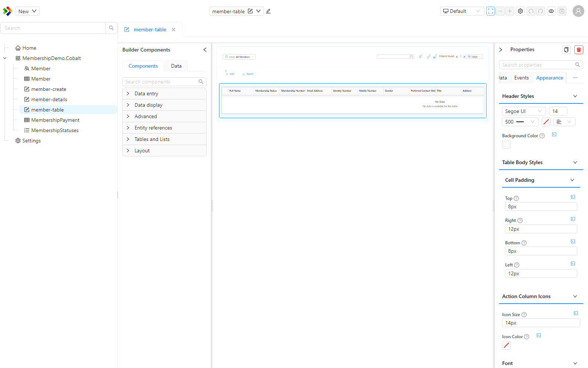
Task: Click the help icon next to Top
Action: (x=516, y=198)
